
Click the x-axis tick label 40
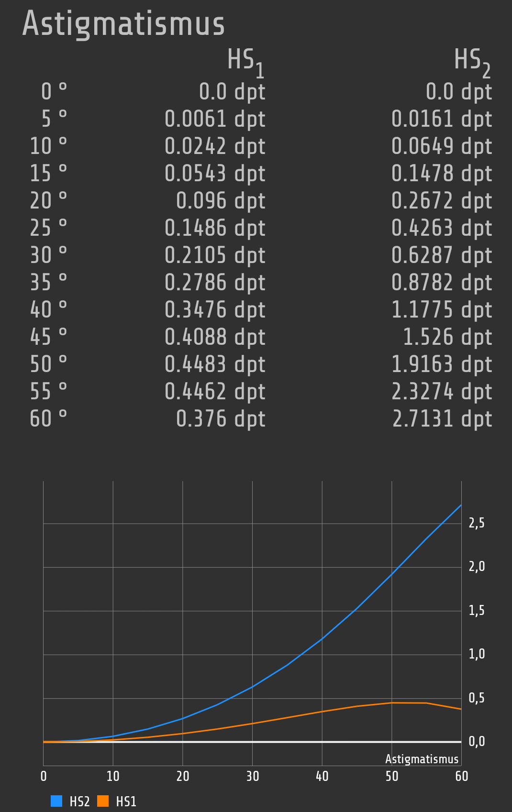tap(322, 776)
